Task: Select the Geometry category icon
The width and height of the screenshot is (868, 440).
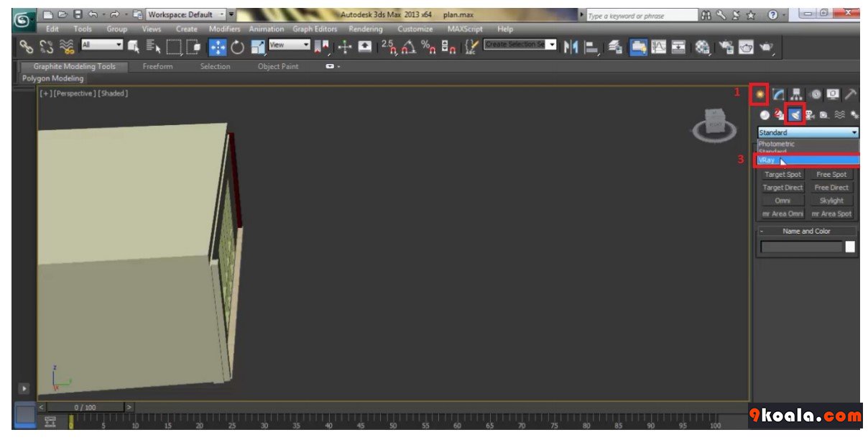Action: [x=765, y=114]
